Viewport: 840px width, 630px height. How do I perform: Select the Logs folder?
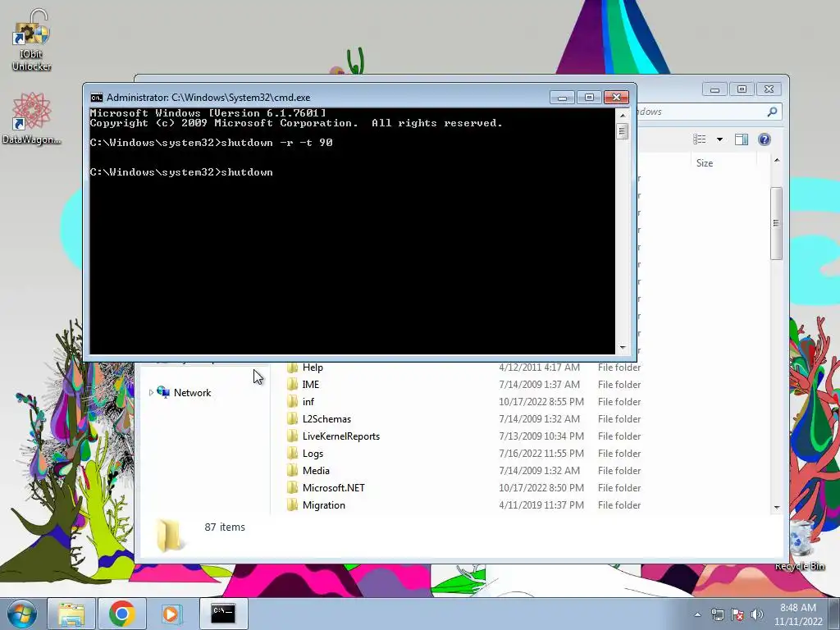[313, 453]
